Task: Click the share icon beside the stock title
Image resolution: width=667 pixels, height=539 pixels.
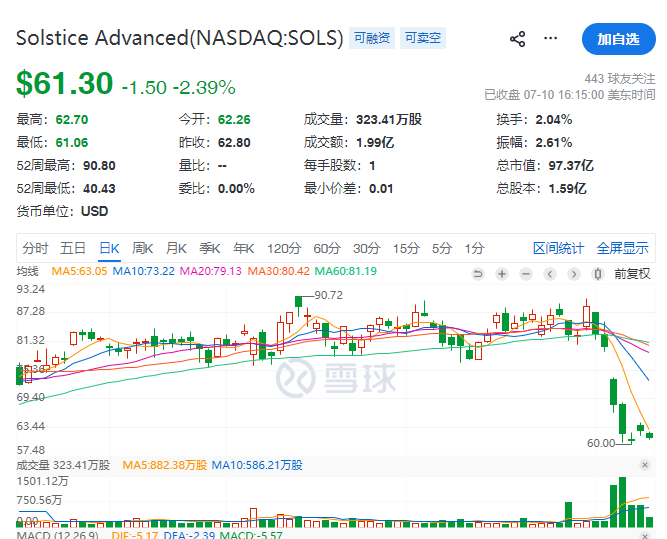Action: [x=517, y=39]
